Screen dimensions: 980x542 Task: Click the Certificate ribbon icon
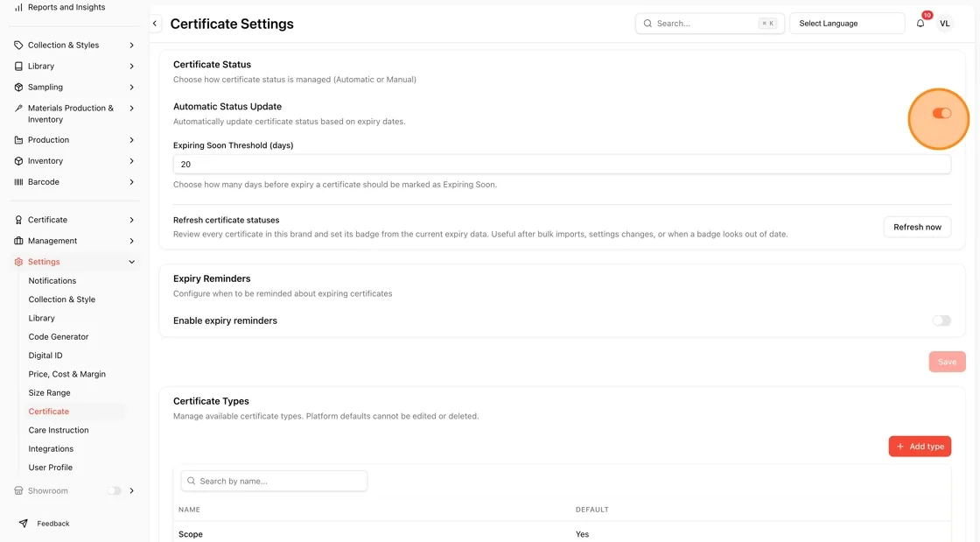[18, 220]
